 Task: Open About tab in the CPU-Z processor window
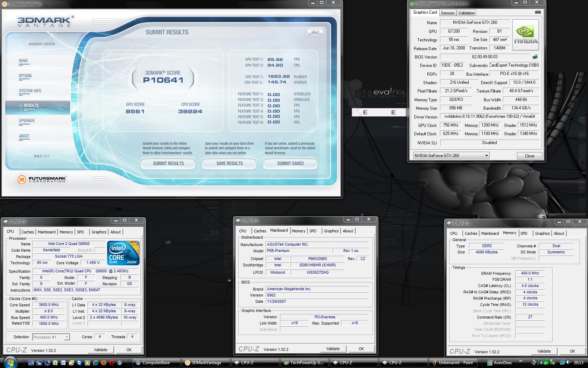pyautogui.click(x=115, y=232)
